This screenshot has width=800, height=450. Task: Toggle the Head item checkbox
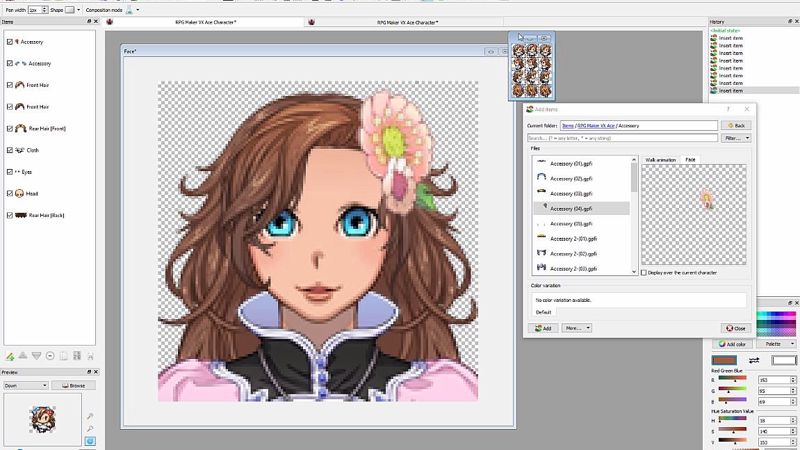(x=10, y=193)
